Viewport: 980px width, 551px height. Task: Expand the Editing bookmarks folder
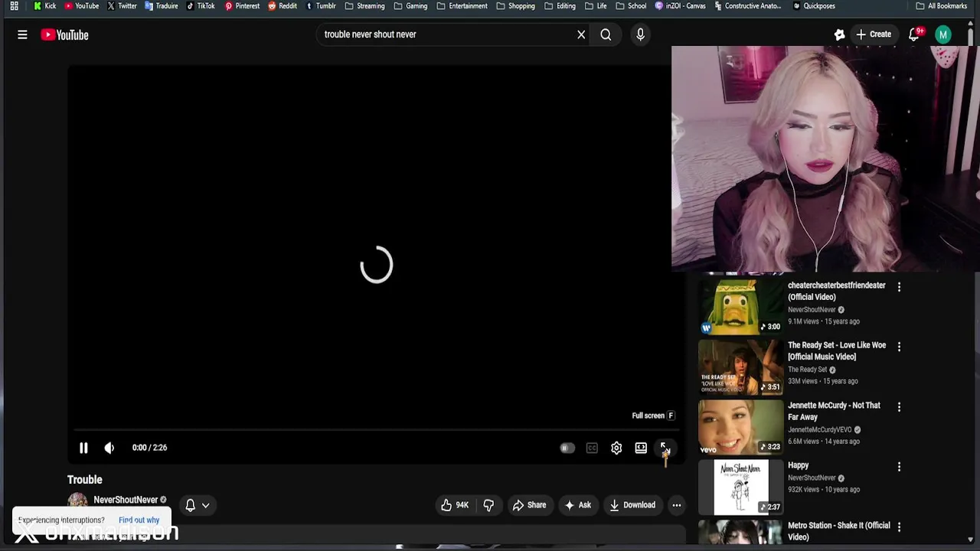tap(560, 6)
